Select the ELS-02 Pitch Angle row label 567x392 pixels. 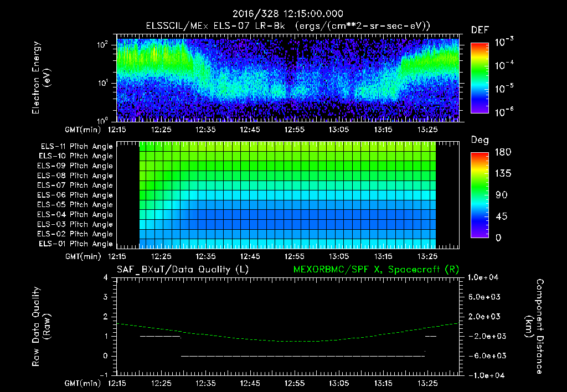(75, 234)
